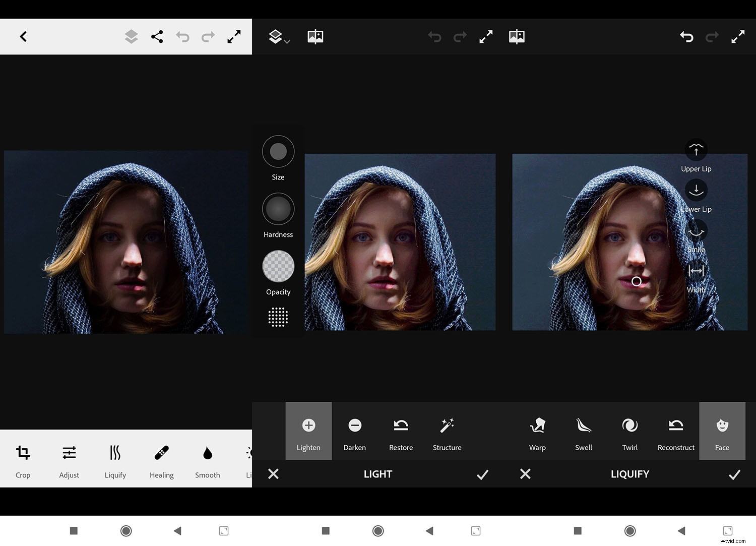Cancel Light adjustments with the X
Image resolution: width=756 pixels, height=546 pixels.
click(274, 474)
